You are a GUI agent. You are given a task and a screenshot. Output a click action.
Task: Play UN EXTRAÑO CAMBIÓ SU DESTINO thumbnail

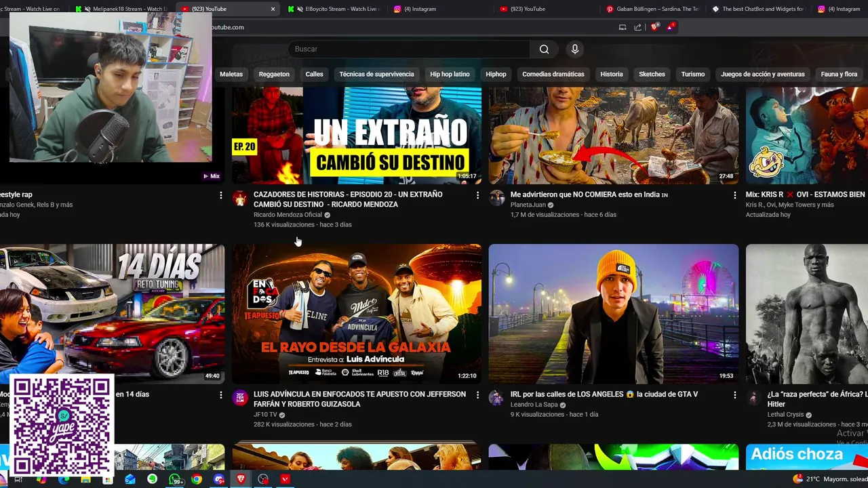click(x=357, y=135)
